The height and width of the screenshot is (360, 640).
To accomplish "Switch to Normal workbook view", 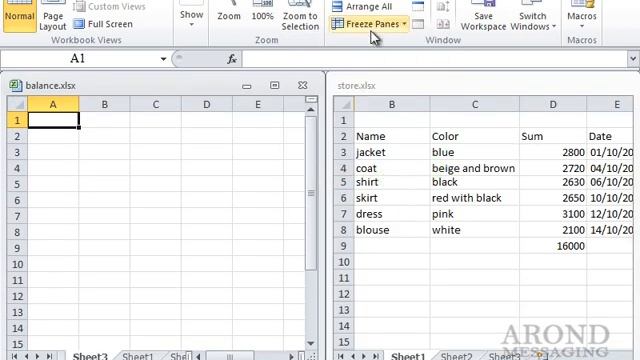I will [19, 16].
